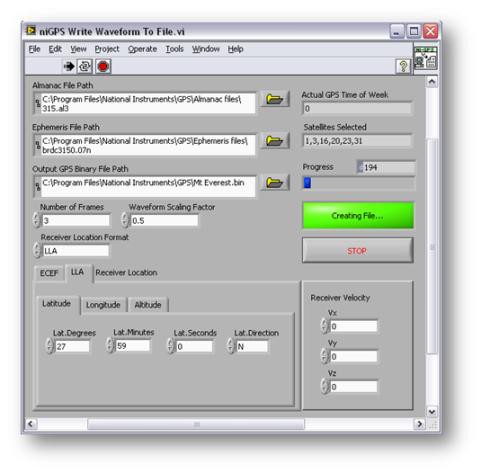Step the Waveform Scaling Factor spinner
This screenshot has height=473, width=481.
pyautogui.click(x=125, y=220)
